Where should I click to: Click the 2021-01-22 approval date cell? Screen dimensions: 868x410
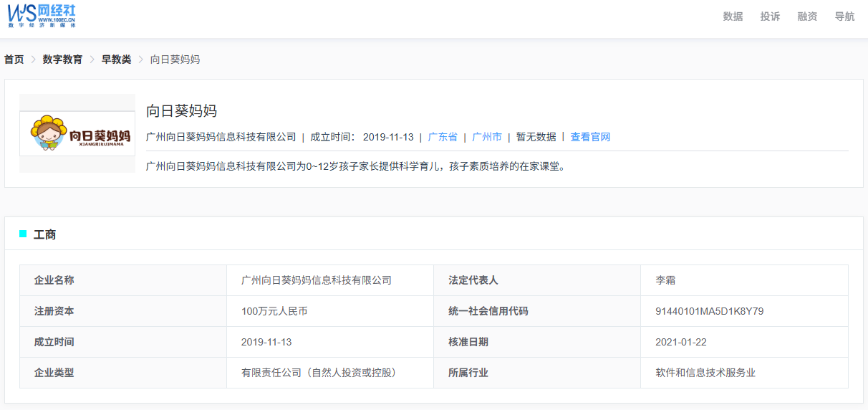click(x=744, y=342)
